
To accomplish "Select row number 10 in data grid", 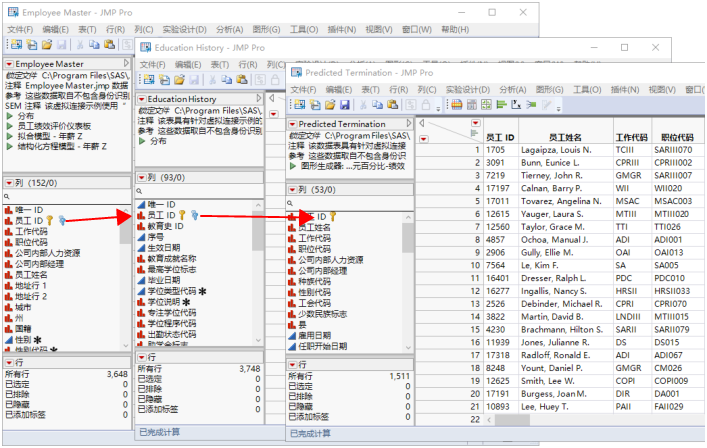I will [x=475, y=265].
